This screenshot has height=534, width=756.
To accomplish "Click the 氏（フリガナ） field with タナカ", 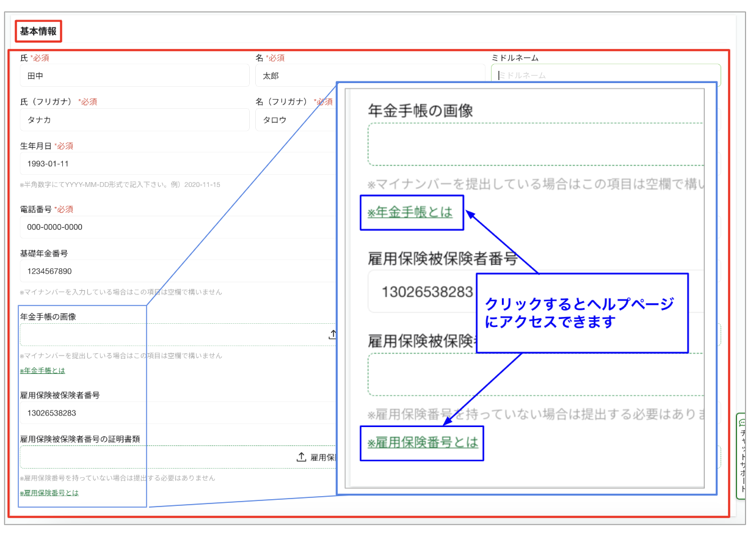I will click(135, 120).
